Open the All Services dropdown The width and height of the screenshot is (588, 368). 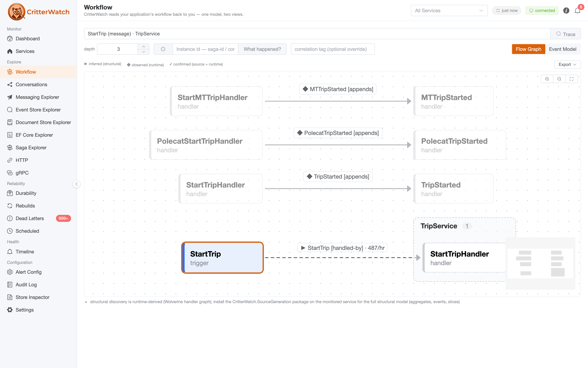[449, 11]
